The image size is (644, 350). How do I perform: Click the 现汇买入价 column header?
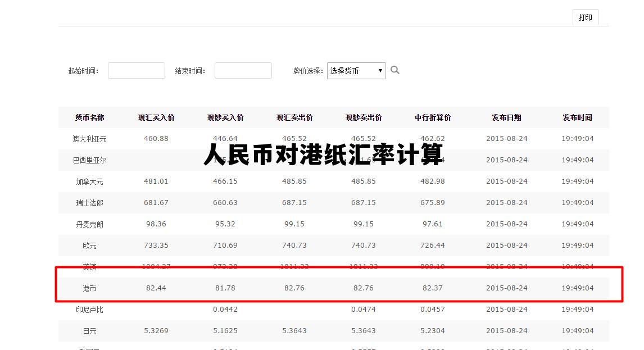click(156, 117)
